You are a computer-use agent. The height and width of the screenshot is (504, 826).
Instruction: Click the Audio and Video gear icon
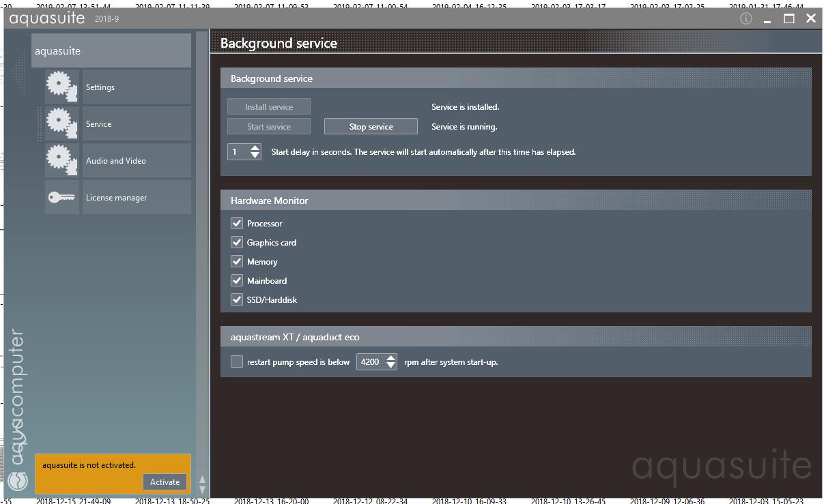(x=62, y=160)
